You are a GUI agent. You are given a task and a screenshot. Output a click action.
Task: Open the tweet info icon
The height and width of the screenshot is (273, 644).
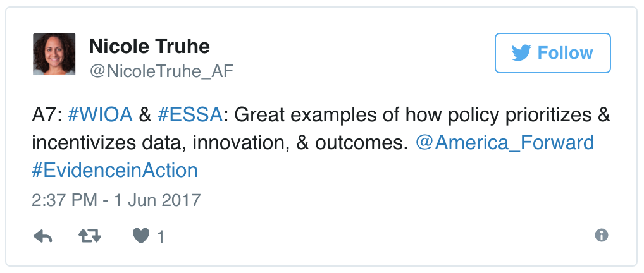(x=602, y=235)
